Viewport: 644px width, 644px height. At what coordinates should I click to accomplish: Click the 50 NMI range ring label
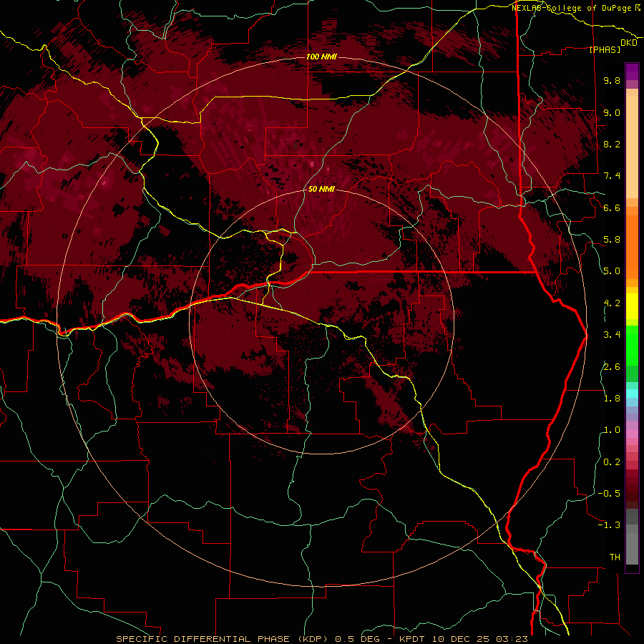tap(321, 189)
